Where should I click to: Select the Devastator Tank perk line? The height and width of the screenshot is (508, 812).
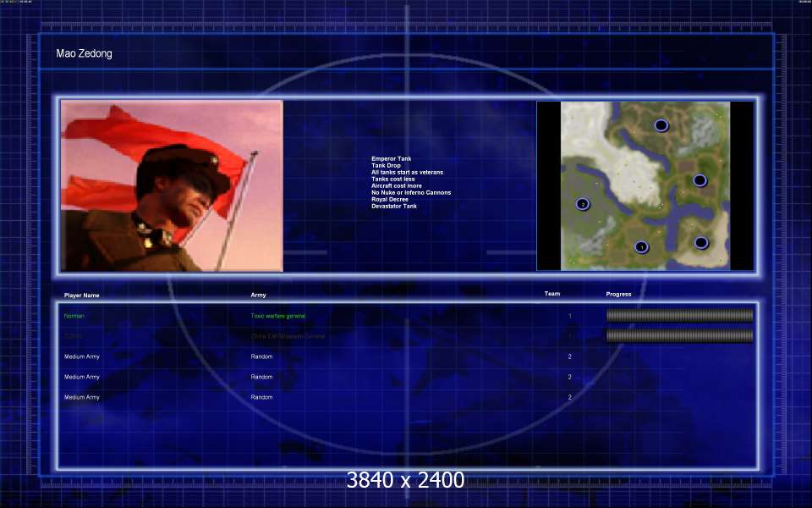coord(394,206)
